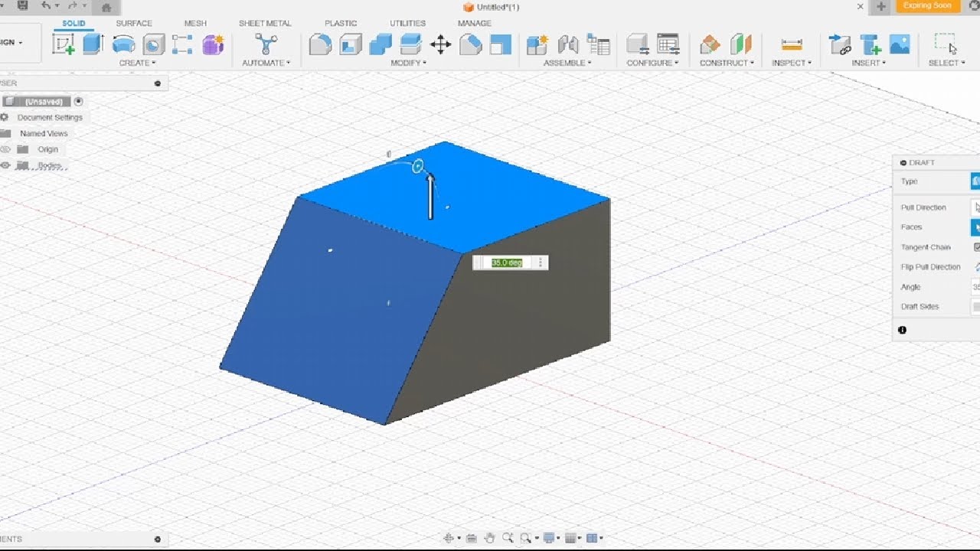Click the 35.0 deg angle input
The height and width of the screenshot is (551, 980).
tap(506, 262)
